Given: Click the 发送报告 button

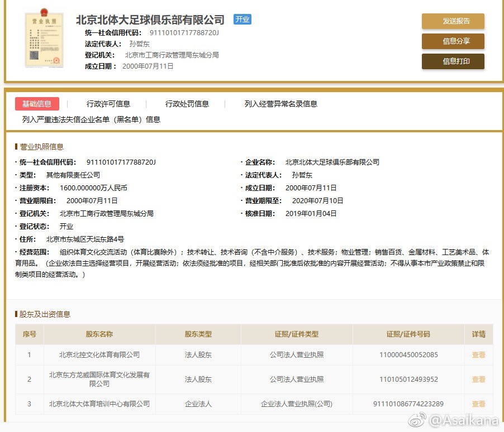Looking at the screenshot, I should tap(453, 22).
